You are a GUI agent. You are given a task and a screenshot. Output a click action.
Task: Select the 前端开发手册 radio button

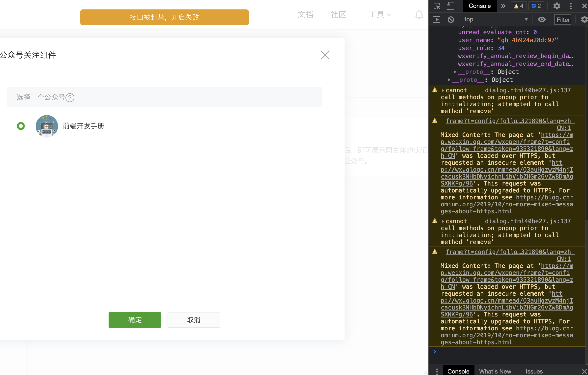(21, 126)
